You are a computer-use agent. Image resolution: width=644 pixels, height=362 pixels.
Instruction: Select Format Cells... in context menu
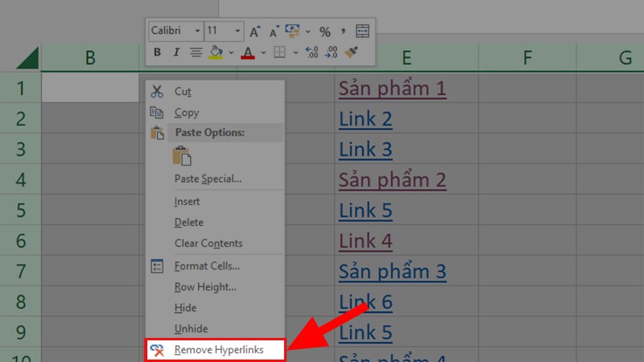pos(207,266)
